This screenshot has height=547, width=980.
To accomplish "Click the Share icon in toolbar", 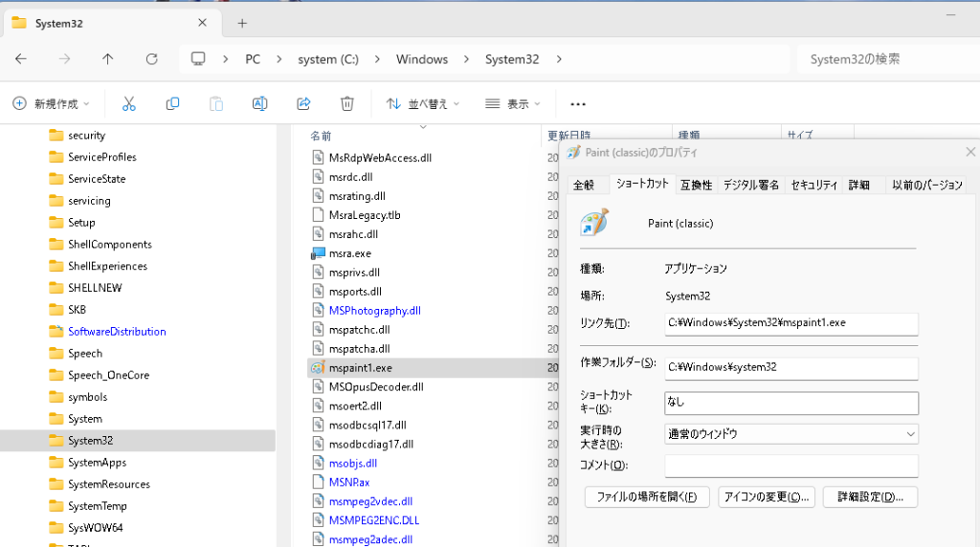I will coord(303,103).
